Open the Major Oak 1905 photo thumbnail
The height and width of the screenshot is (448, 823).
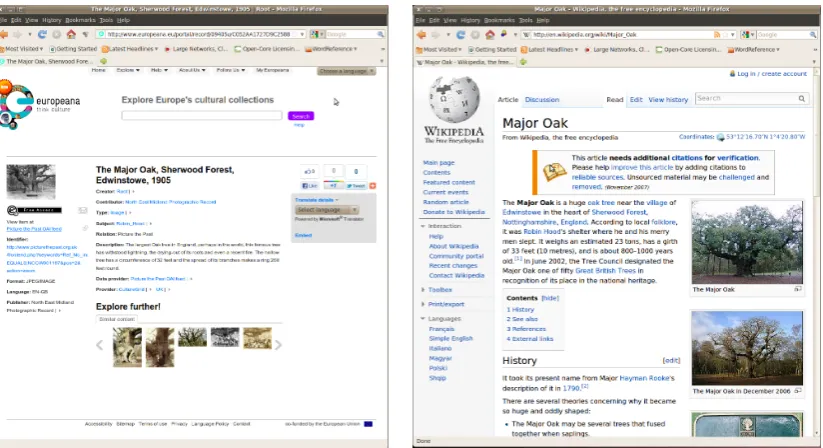[x=30, y=182]
